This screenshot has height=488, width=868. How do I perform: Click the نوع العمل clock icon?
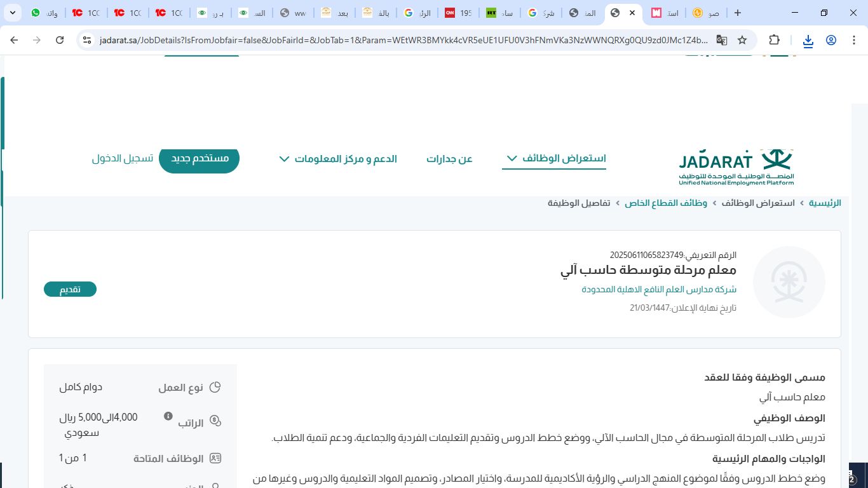(215, 388)
